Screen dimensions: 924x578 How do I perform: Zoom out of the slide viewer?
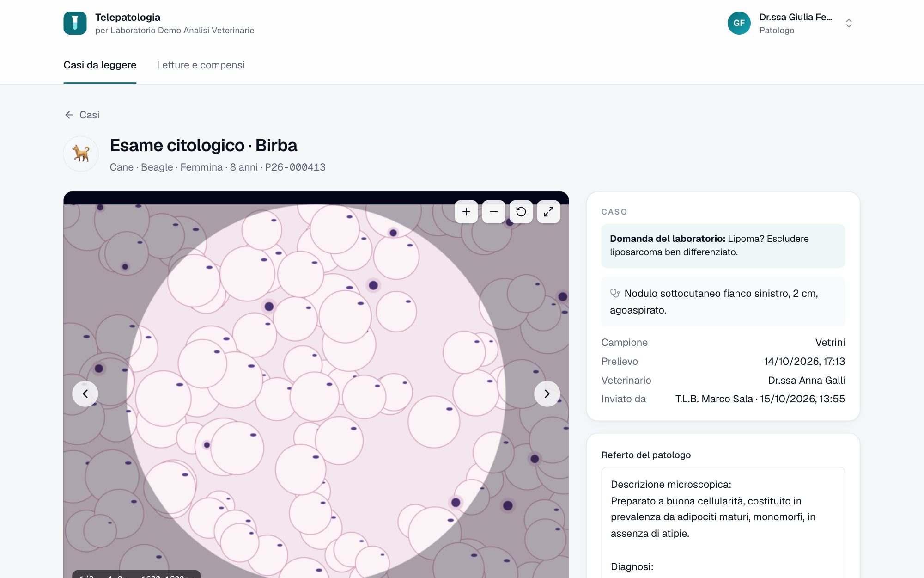(493, 212)
